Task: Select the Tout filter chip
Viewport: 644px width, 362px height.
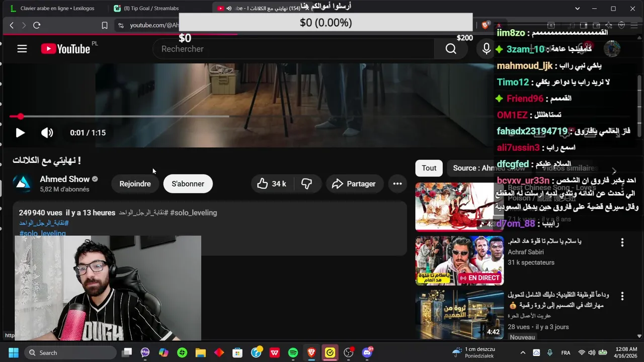Action: pyautogui.click(x=429, y=168)
